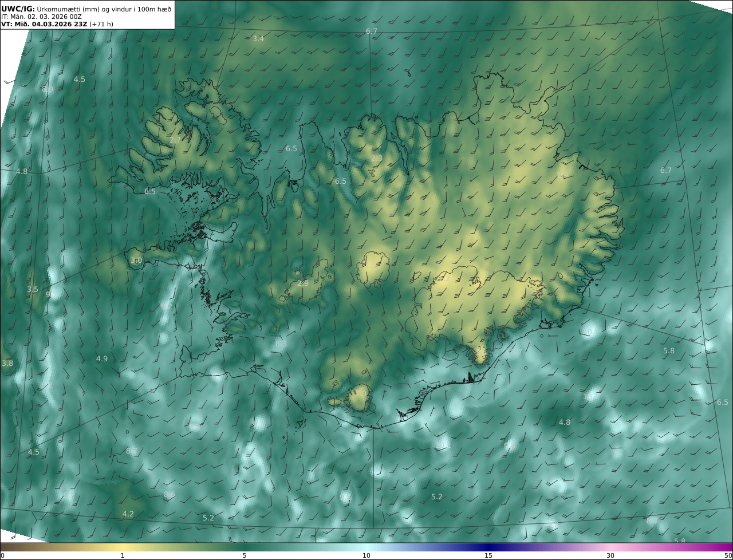Click the 3.4 value label on the map
The height and width of the screenshot is (560, 733).
[x=258, y=38]
